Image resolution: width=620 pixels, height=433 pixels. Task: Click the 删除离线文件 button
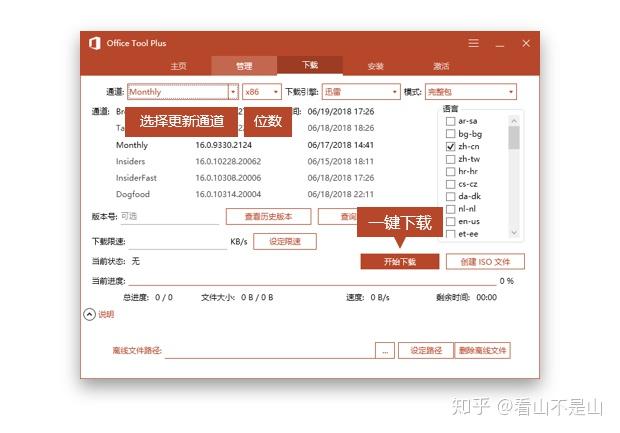[482, 350]
